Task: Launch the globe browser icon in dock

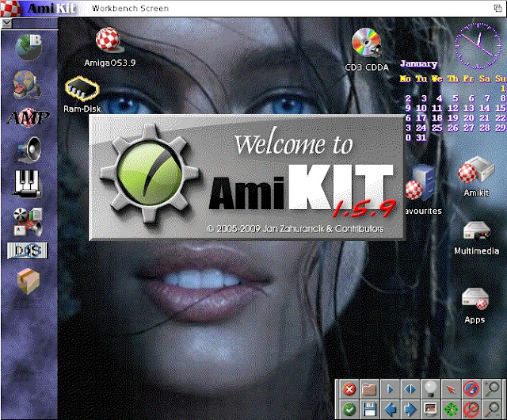Action: tap(29, 48)
